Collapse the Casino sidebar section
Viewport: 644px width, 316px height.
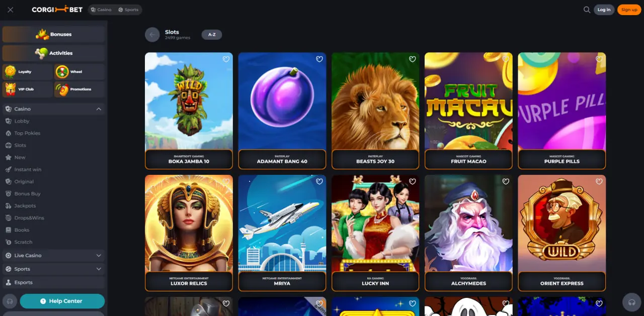(99, 109)
